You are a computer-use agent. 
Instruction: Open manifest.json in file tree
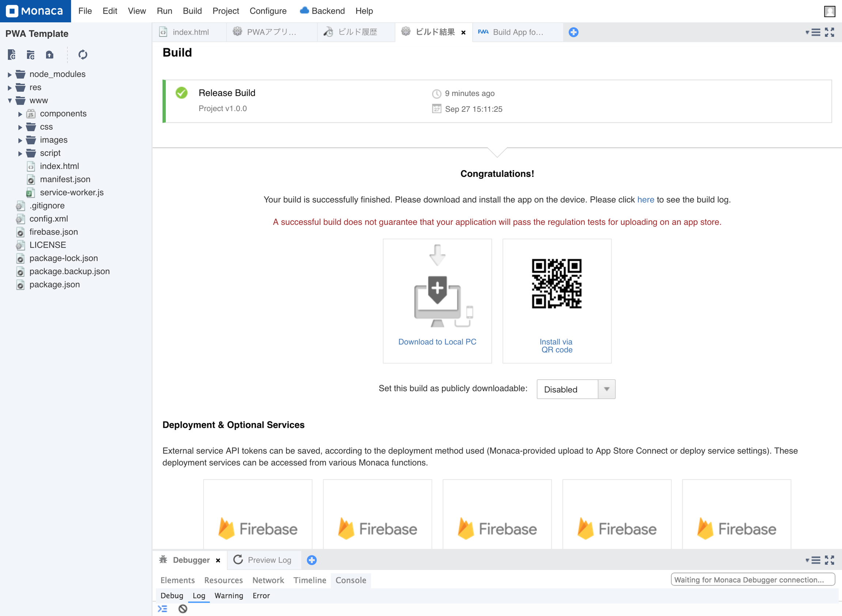[65, 179]
